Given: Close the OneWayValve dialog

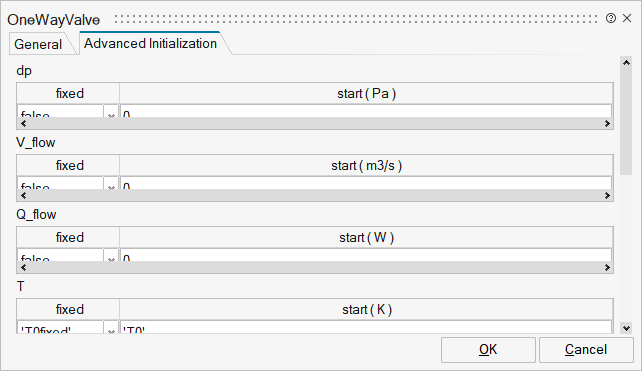Looking at the screenshot, I should click(627, 18).
